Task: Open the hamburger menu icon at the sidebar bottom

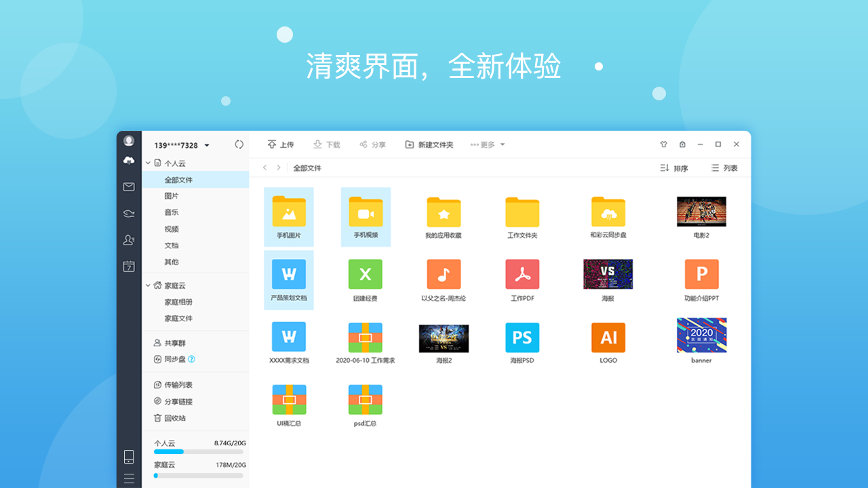Action: click(x=129, y=478)
